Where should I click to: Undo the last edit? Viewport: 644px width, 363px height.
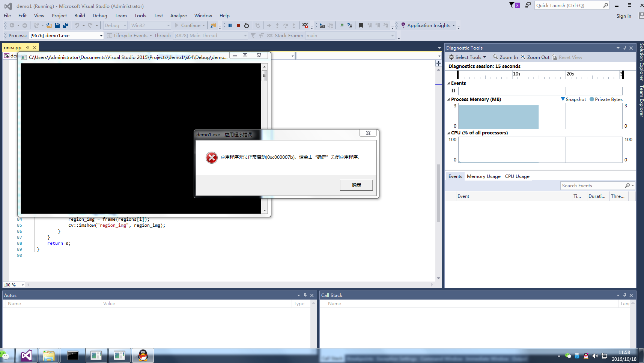point(77,26)
